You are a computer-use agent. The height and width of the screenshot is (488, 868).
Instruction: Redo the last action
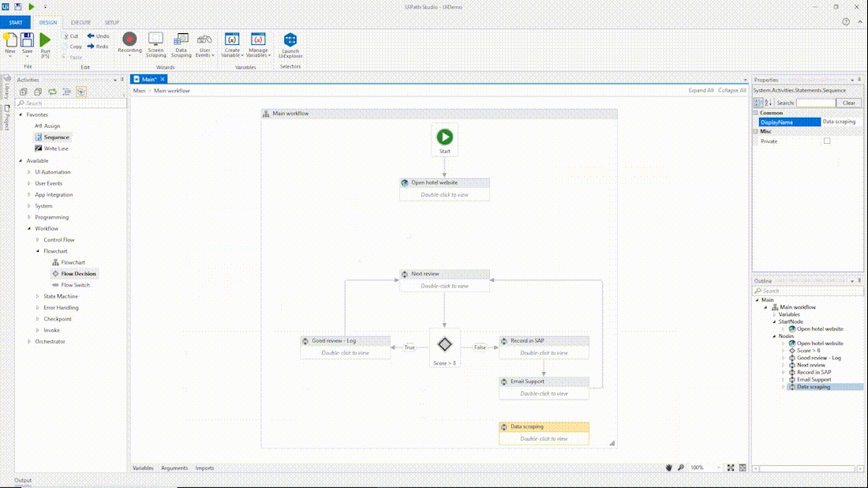click(x=98, y=47)
